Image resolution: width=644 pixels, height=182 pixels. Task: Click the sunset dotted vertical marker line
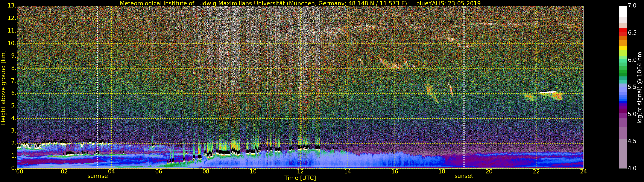(x=464, y=87)
